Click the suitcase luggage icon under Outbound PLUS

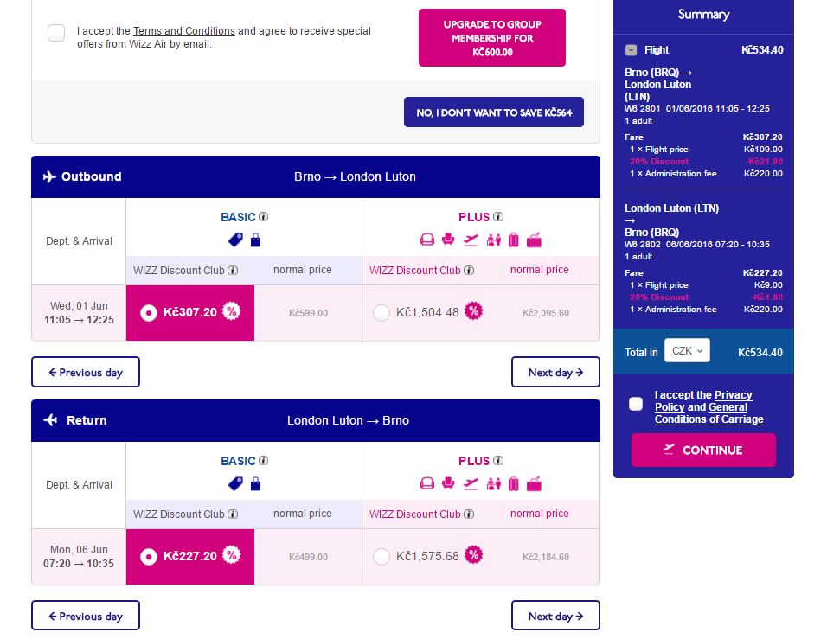point(513,240)
